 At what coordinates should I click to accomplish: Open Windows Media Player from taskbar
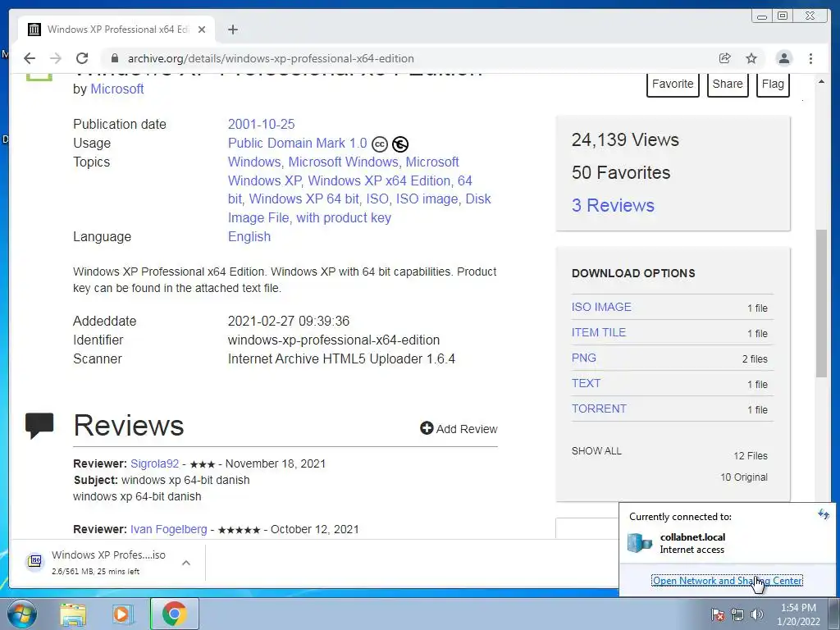[123, 614]
